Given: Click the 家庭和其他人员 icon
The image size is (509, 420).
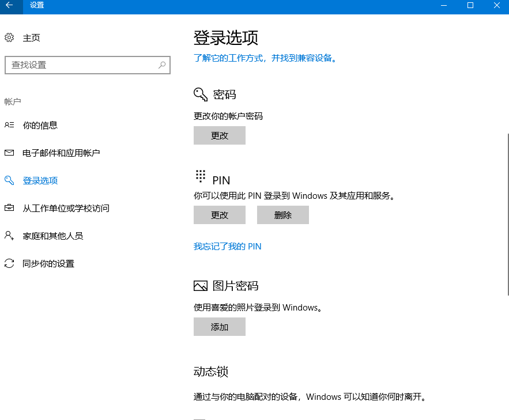Looking at the screenshot, I should 9,236.
